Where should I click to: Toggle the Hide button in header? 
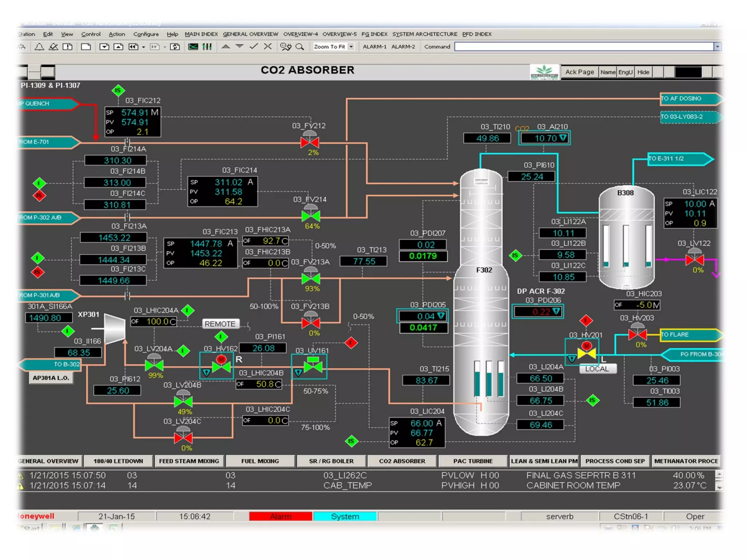pos(643,72)
